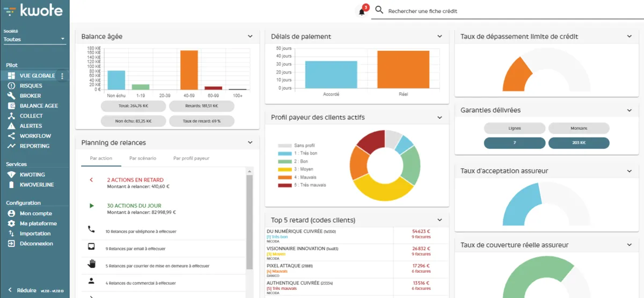The width and height of the screenshot is (644, 298).
Task: Open RISQUES in the Pilot menu
Action: pyautogui.click(x=31, y=86)
